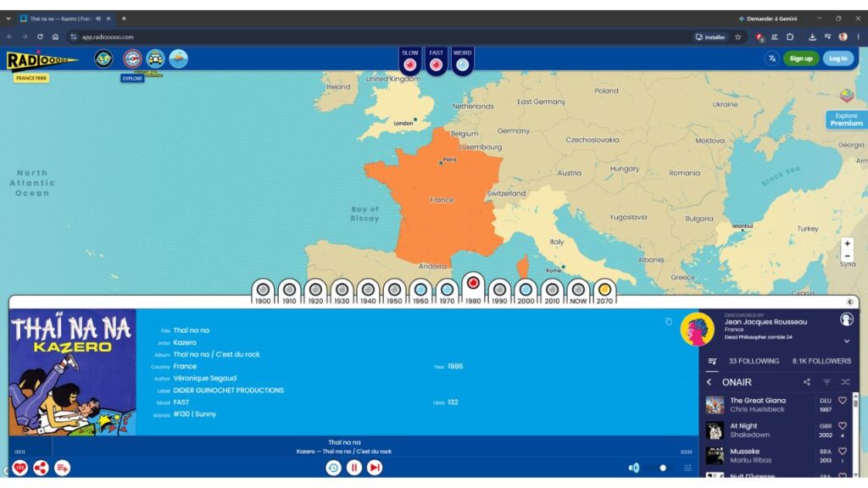Click the Sign up button
This screenshot has width=868, height=488.
800,58
